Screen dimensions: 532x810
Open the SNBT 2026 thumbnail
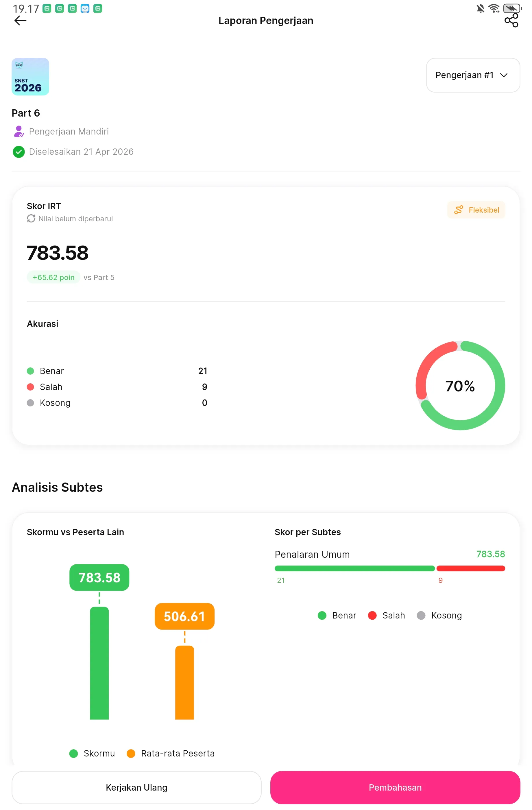[30, 77]
